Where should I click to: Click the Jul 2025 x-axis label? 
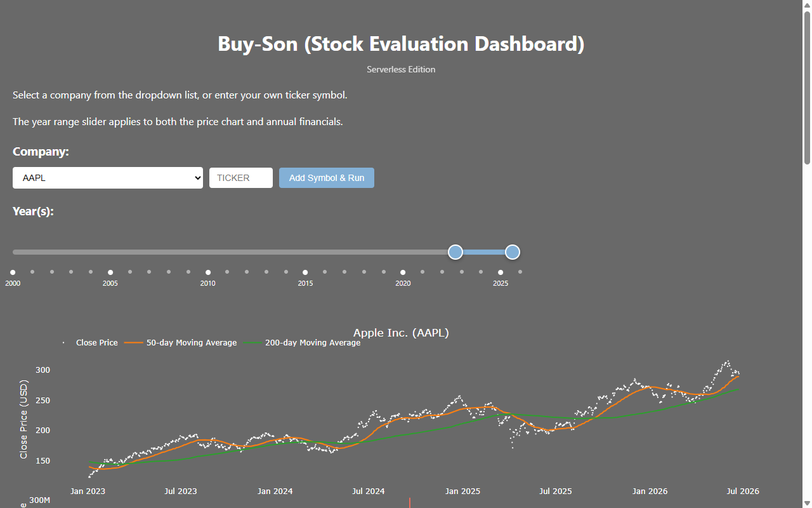556,491
